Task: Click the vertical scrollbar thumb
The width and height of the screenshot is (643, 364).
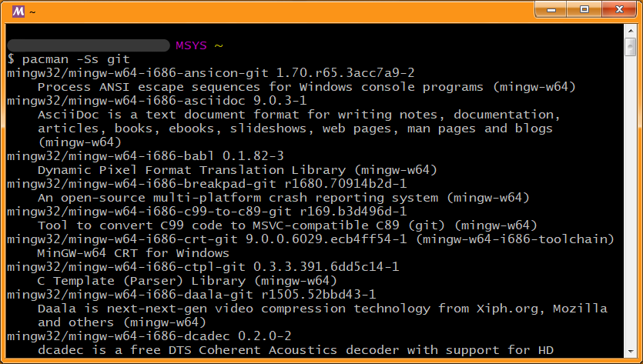Action: coord(630,46)
